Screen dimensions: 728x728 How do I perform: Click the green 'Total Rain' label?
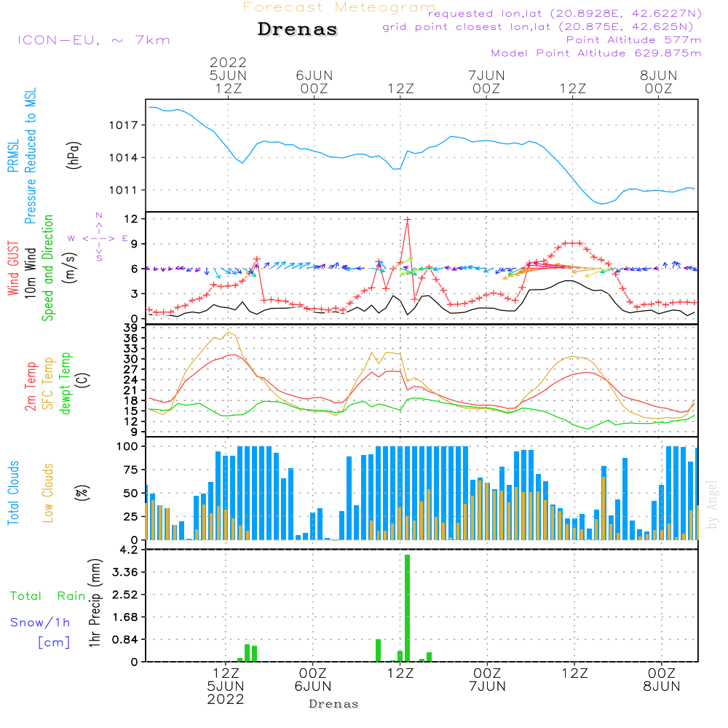(x=48, y=596)
